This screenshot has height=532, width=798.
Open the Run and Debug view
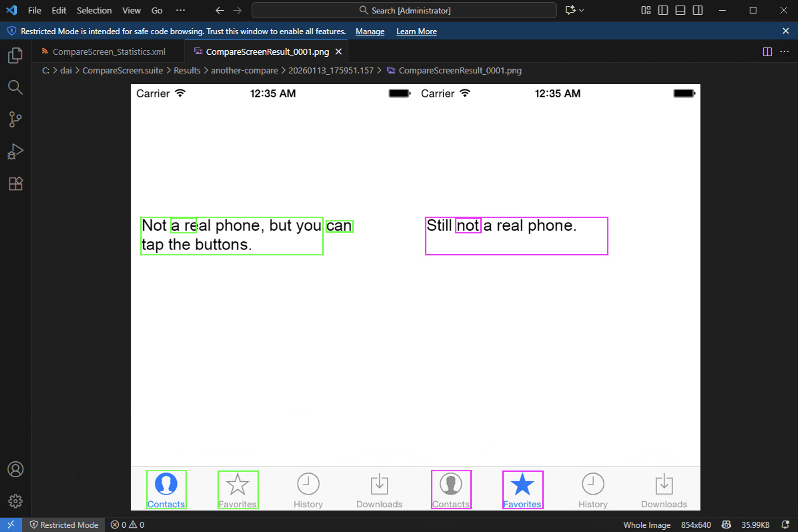(x=15, y=151)
